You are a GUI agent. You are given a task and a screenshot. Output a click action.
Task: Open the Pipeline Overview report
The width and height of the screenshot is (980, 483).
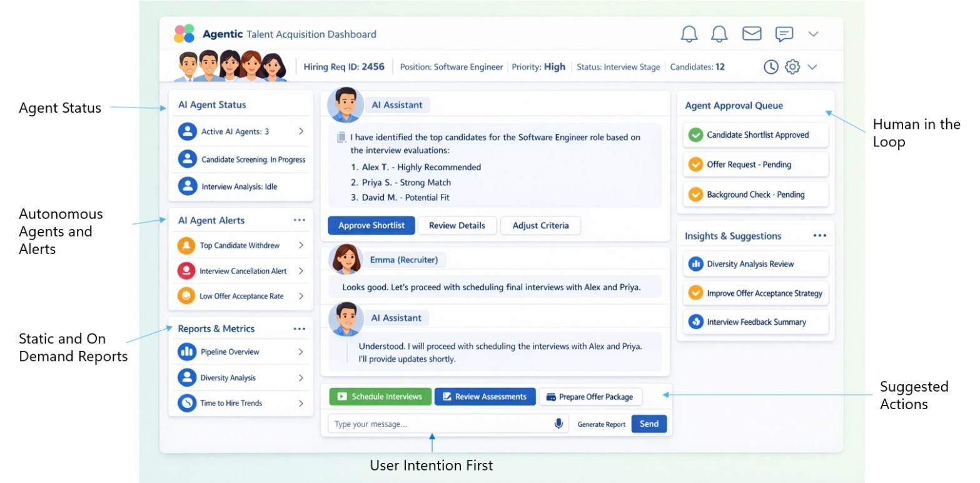pos(240,352)
